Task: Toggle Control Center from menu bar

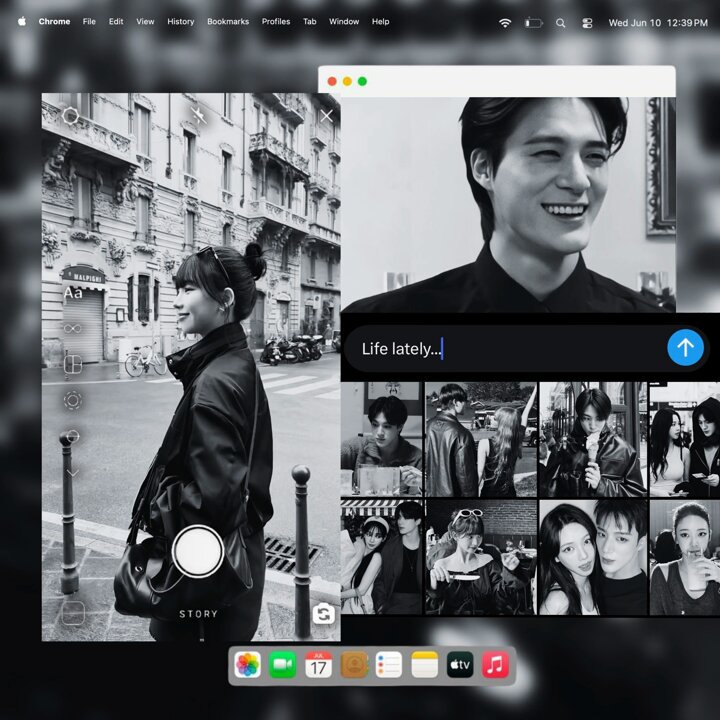Action: 587,23
